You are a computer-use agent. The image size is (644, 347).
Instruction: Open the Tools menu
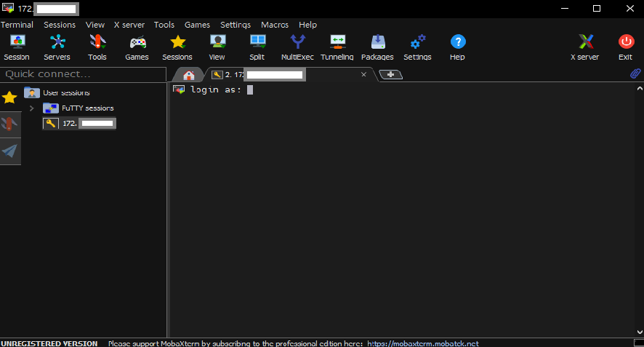click(164, 25)
